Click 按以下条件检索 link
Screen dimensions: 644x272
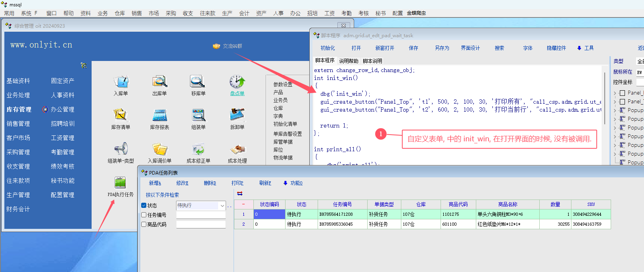(162, 195)
